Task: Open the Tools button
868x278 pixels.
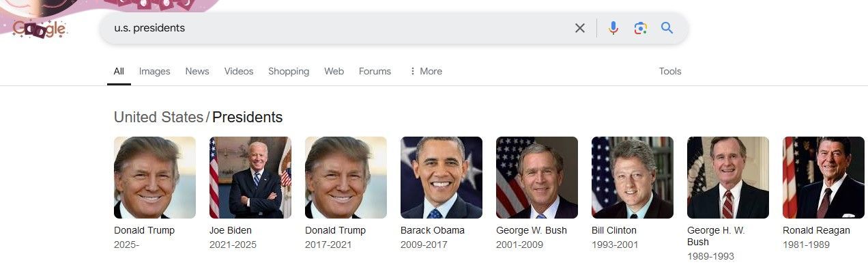Action: (x=669, y=71)
